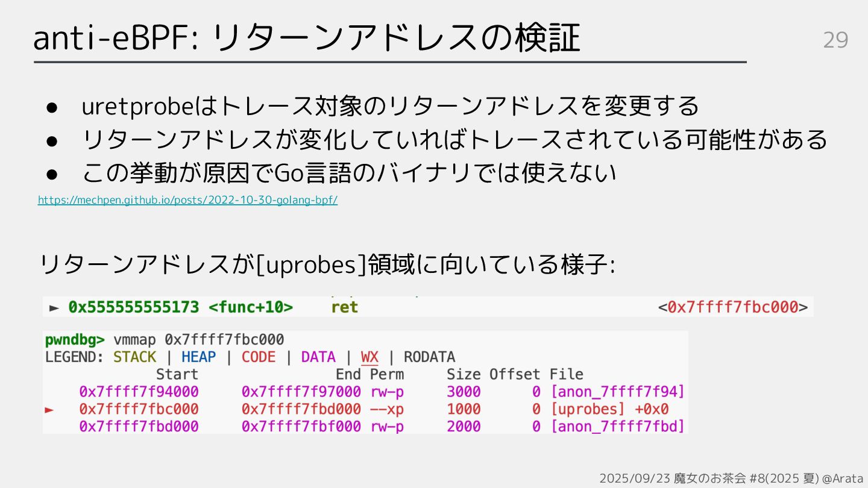Image resolution: width=868 pixels, height=488 pixels.
Task: Click slide number 29
Action: tap(835, 40)
